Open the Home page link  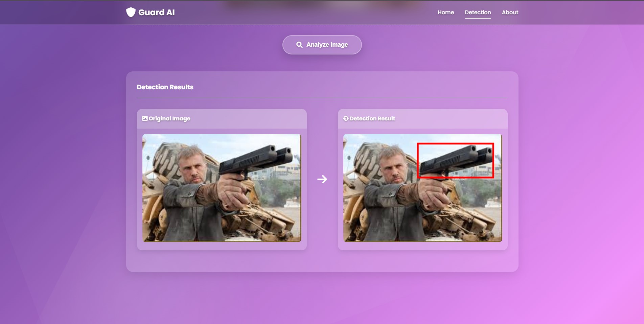[446, 12]
